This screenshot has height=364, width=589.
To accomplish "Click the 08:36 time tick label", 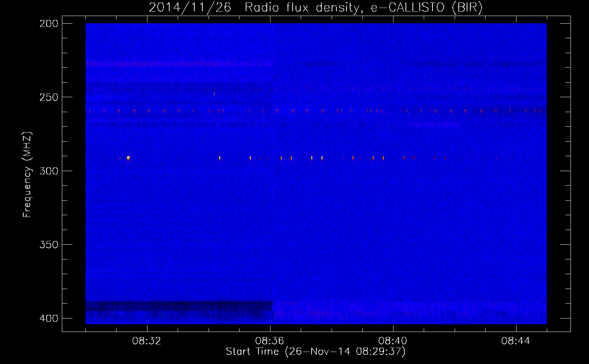I will (x=270, y=341).
